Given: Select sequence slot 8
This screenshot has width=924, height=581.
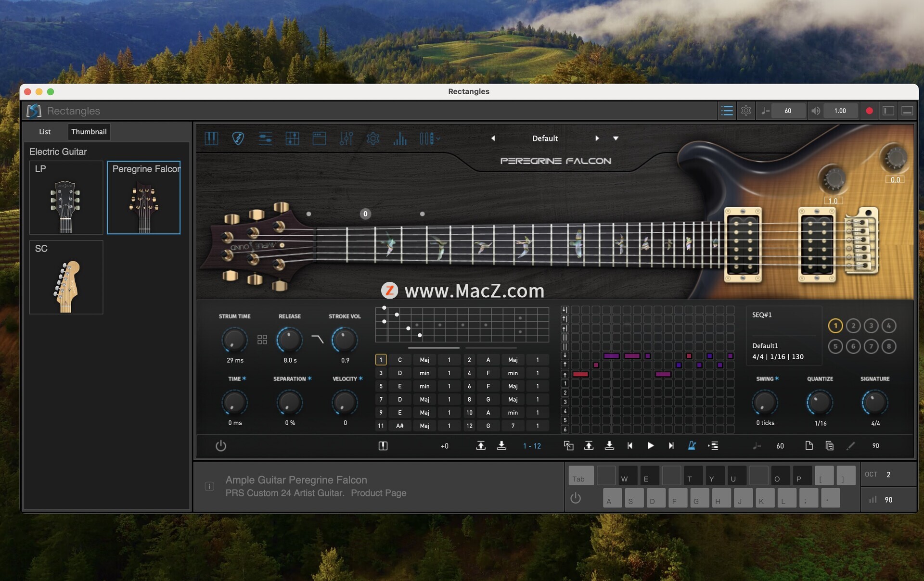Looking at the screenshot, I should pos(889,346).
